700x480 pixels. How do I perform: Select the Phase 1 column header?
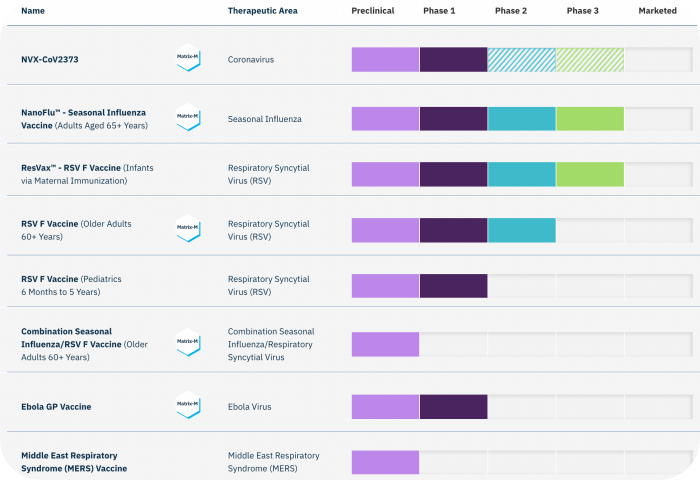tap(439, 11)
